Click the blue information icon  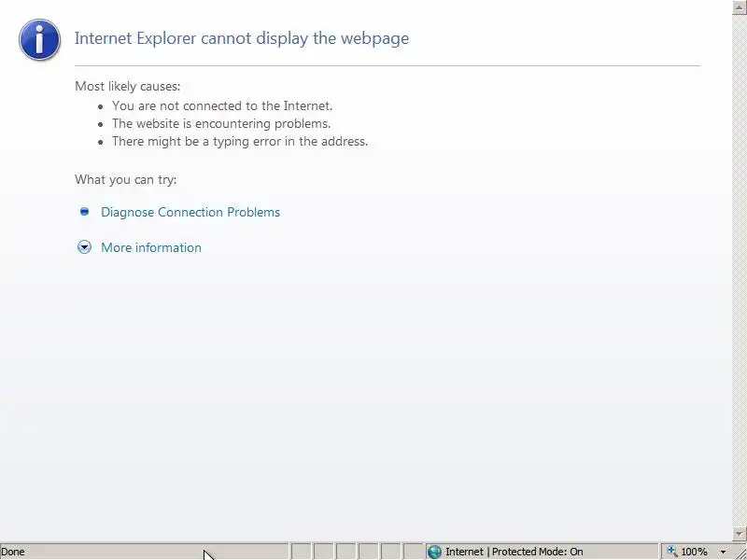39,39
